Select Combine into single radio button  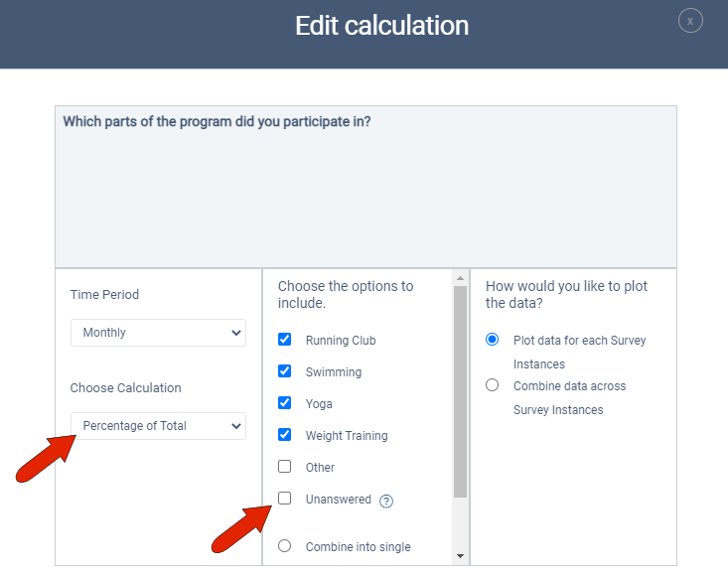285,545
